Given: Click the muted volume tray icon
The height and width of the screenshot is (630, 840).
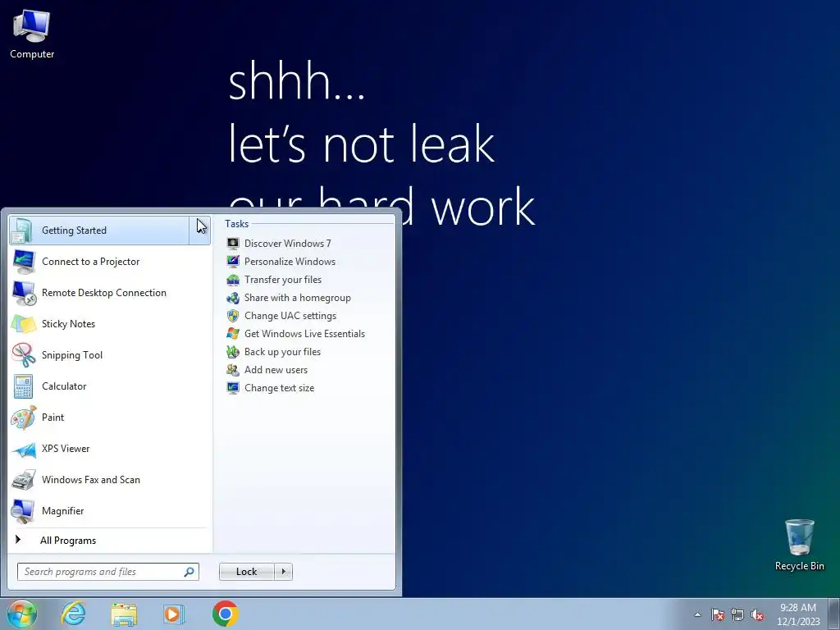Looking at the screenshot, I should click(x=757, y=614).
